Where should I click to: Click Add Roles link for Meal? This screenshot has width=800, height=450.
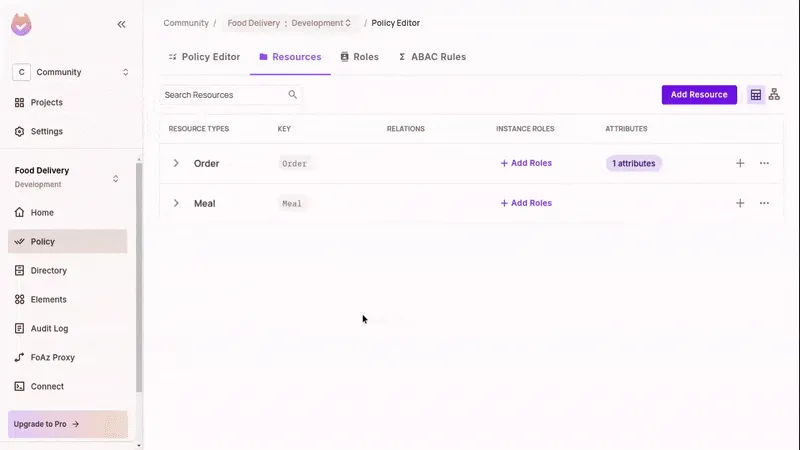pyautogui.click(x=526, y=203)
